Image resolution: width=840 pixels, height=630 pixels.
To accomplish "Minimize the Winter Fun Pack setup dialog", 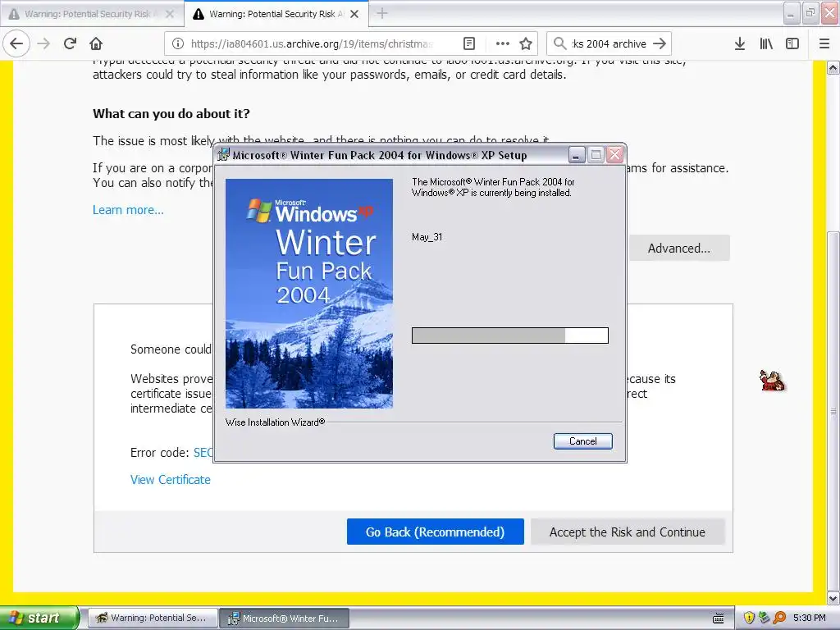I will pos(576,155).
